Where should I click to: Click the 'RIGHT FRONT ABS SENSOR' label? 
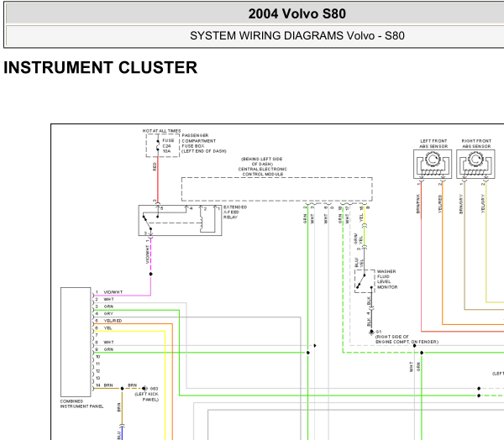pos(476,144)
